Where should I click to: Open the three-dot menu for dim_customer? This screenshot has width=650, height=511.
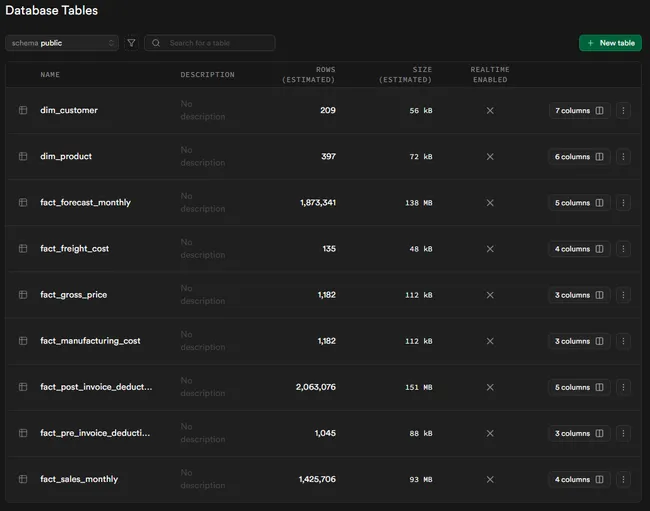(x=623, y=111)
